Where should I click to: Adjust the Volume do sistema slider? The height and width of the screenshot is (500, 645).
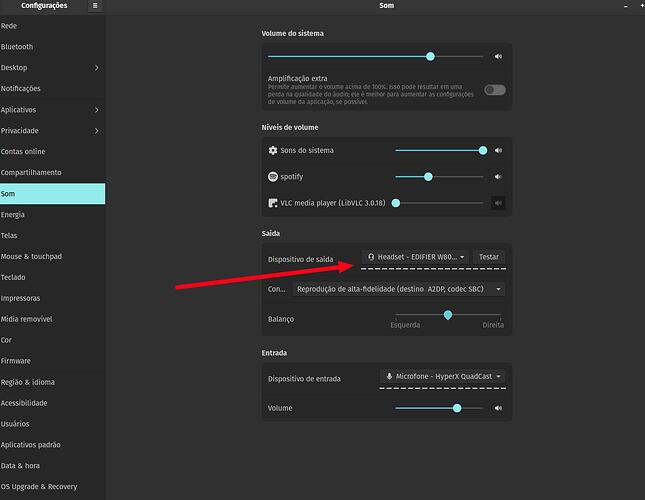(x=375, y=56)
